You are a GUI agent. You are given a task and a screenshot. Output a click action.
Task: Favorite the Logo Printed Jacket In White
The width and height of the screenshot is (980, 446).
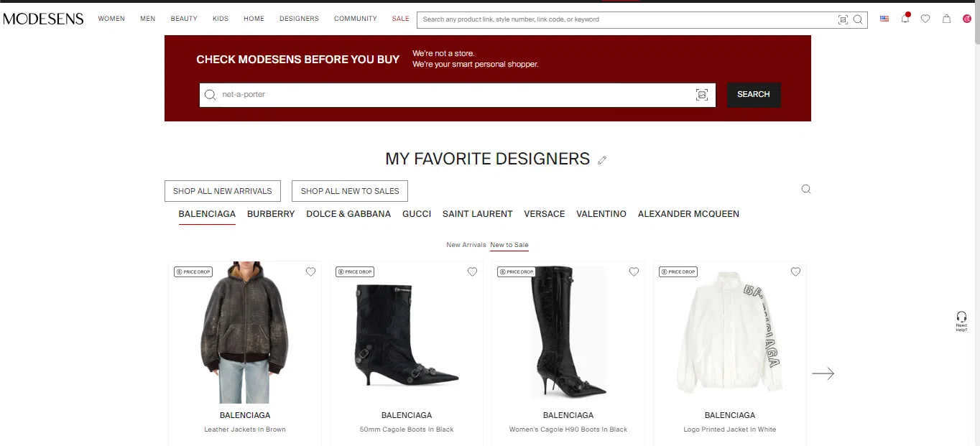[795, 271]
